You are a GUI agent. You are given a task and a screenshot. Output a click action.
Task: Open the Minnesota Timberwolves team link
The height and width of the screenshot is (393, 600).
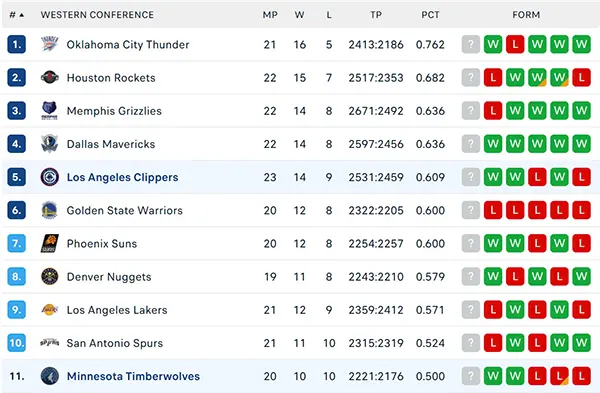coord(133,376)
